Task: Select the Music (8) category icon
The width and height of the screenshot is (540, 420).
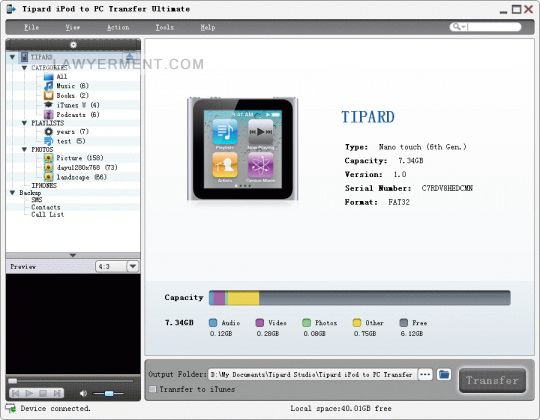Action: 49,86
